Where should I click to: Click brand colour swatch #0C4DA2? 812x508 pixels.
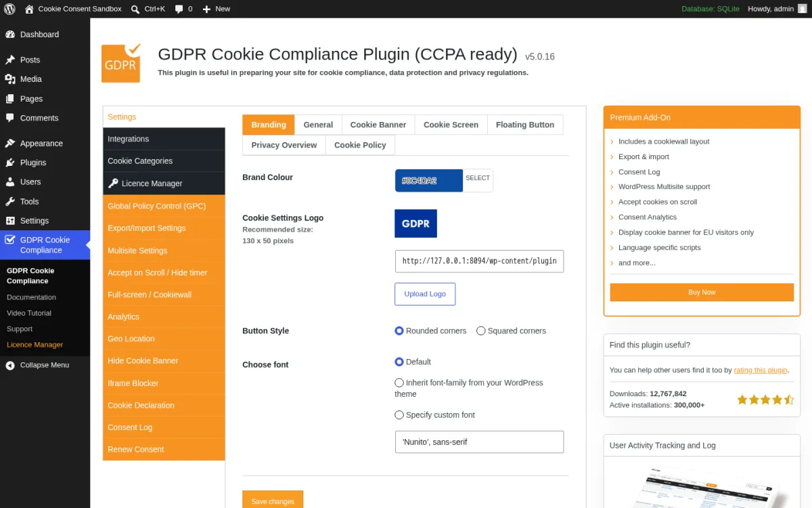[429, 181]
